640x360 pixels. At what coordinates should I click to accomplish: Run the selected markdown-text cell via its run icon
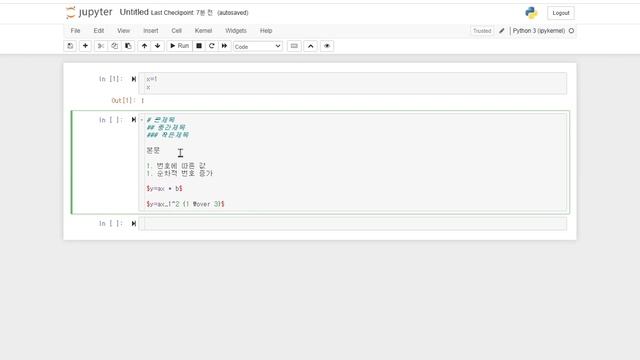(x=133, y=120)
